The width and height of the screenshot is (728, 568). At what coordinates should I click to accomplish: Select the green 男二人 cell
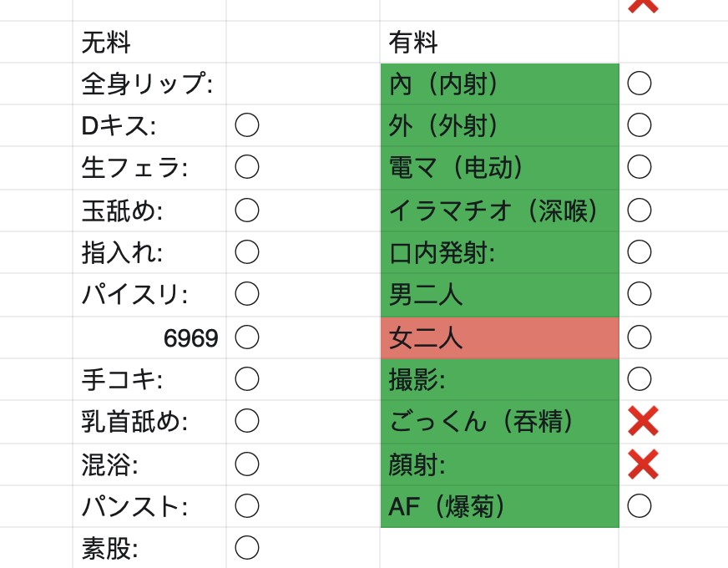(499, 295)
